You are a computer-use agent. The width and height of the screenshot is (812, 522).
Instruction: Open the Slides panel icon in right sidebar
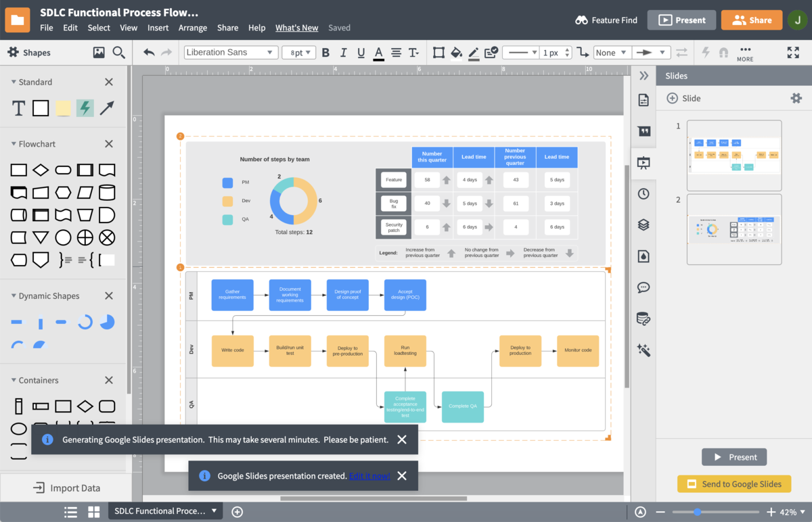(x=644, y=162)
